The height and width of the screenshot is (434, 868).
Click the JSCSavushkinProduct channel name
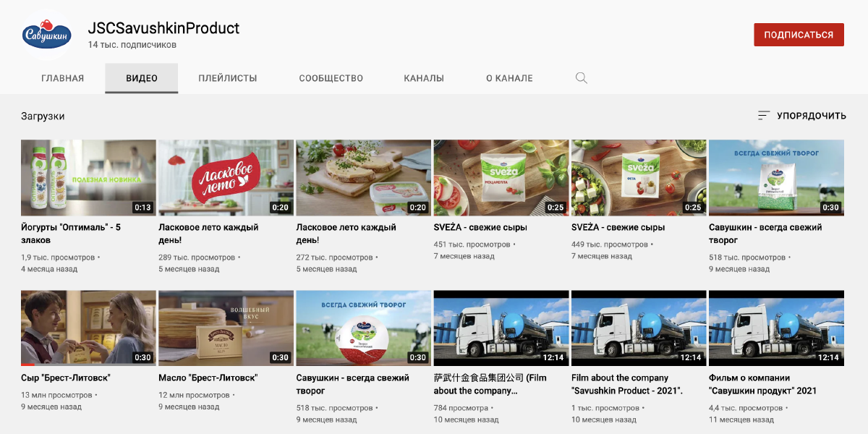163,29
